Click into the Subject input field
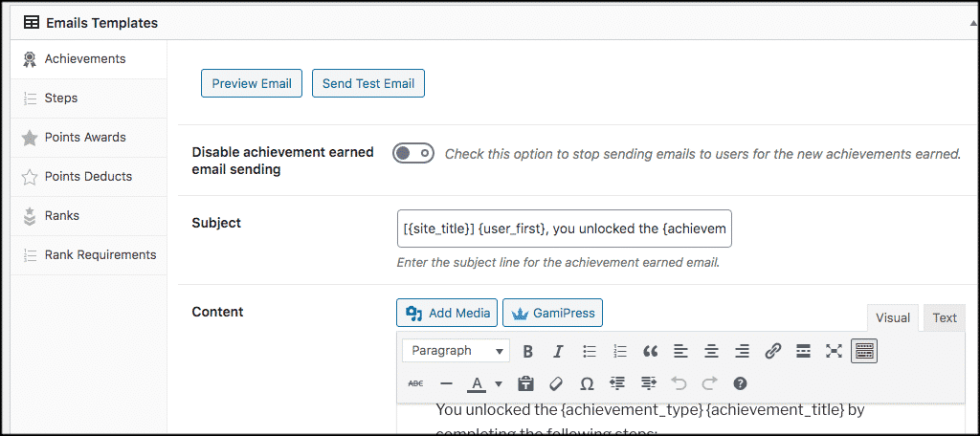This screenshot has height=436, width=980. coord(564,229)
